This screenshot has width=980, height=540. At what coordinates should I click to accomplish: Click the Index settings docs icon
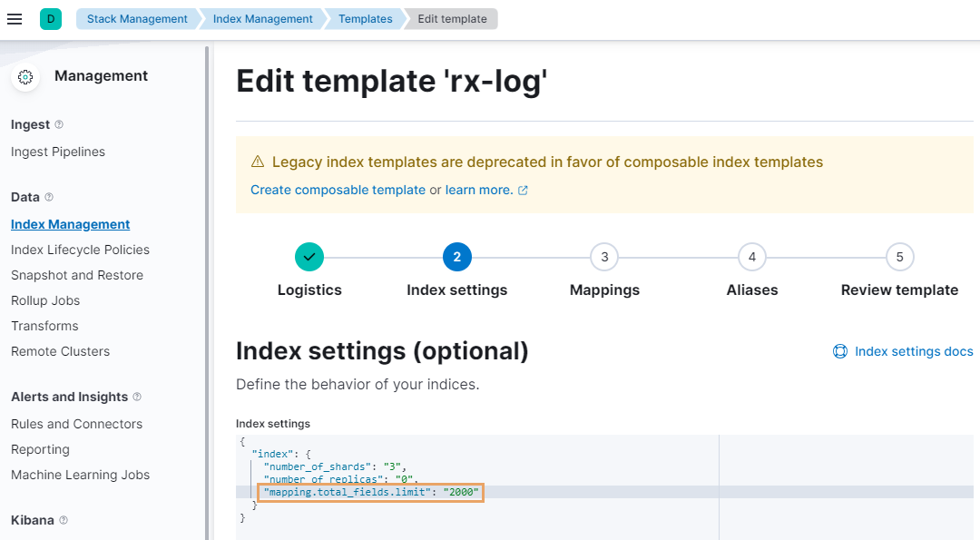coord(840,351)
